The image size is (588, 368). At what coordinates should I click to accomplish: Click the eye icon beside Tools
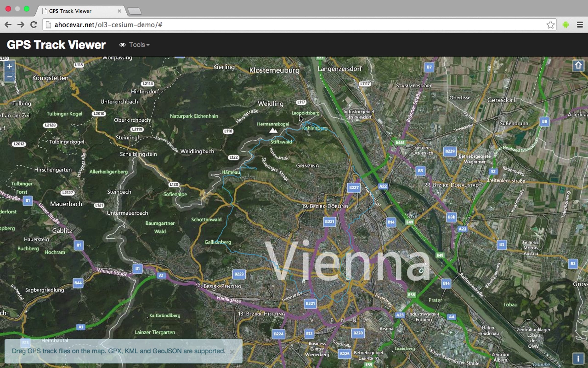122,45
